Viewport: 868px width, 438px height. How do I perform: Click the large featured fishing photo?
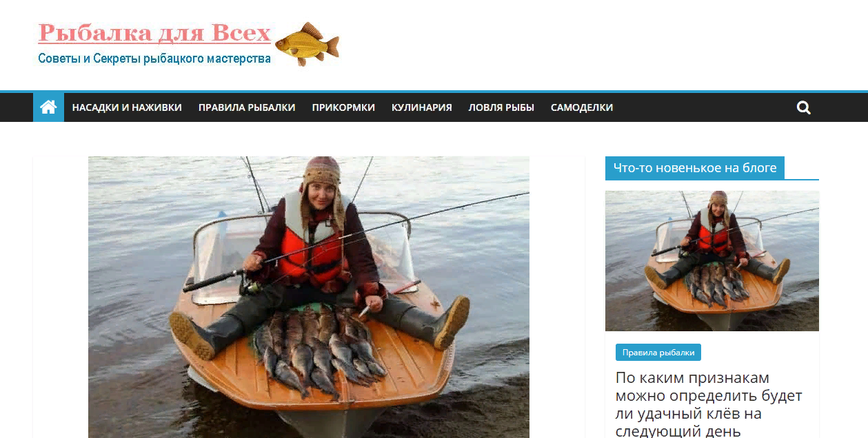(309, 297)
